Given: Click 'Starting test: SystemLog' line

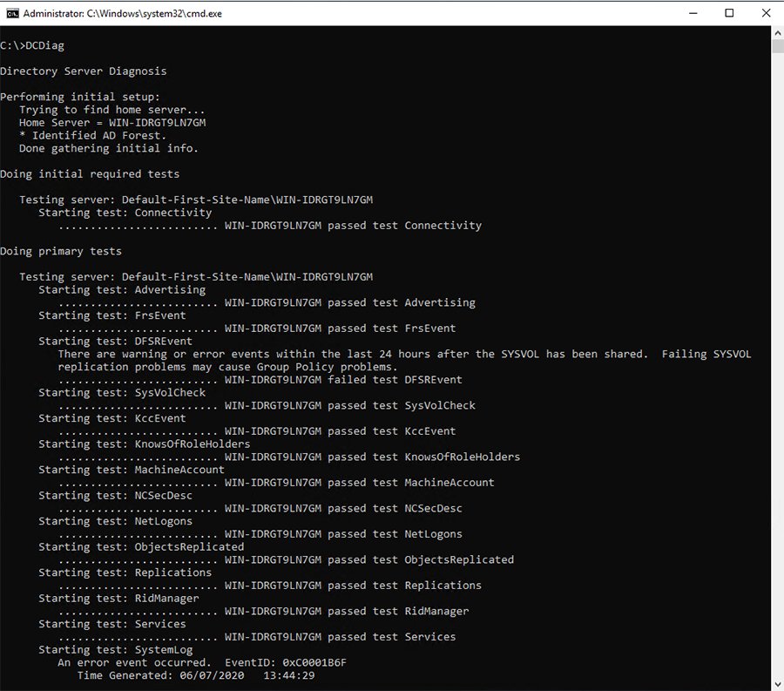Looking at the screenshot, I should 116,650.
